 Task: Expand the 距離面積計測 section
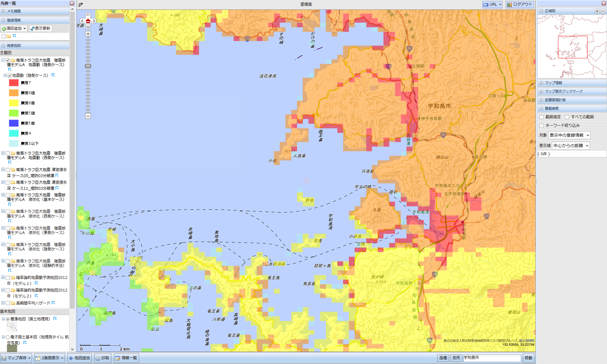[572, 100]
